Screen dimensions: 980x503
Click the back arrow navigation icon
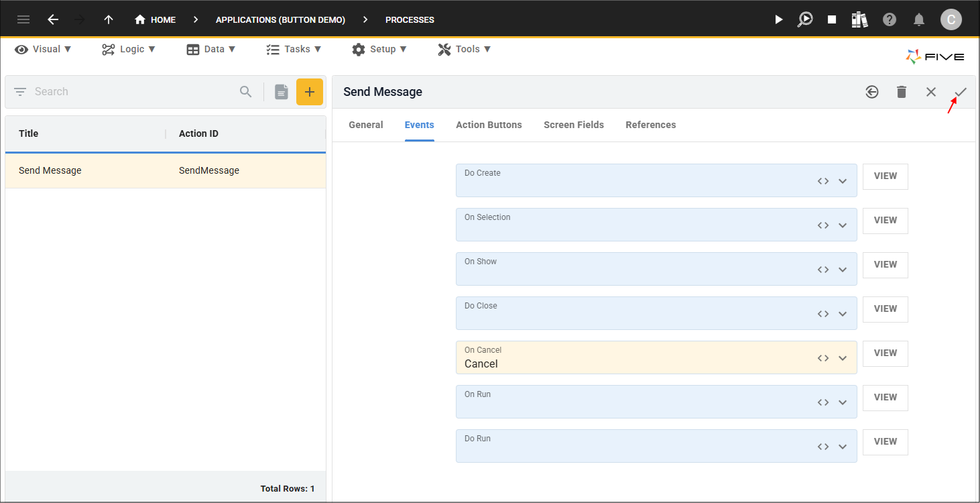tap(53, 19)
